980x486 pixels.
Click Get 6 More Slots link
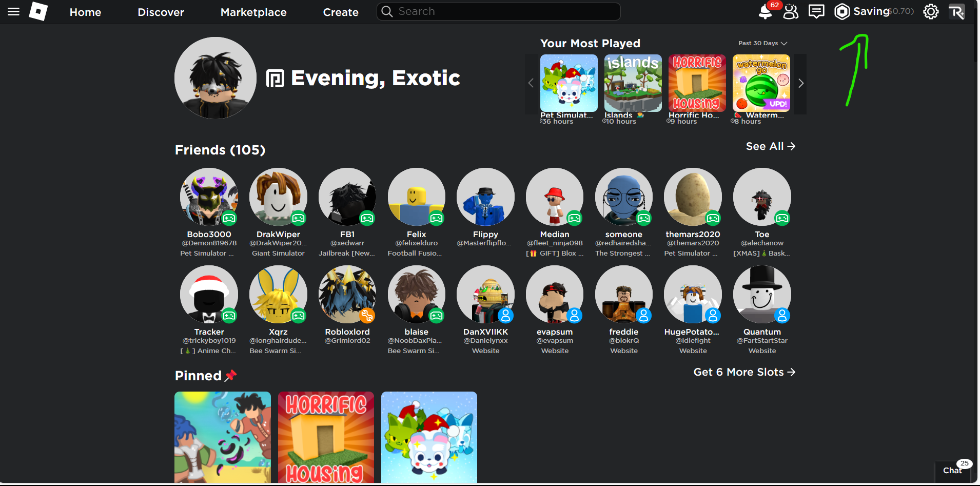coord(744,372)
